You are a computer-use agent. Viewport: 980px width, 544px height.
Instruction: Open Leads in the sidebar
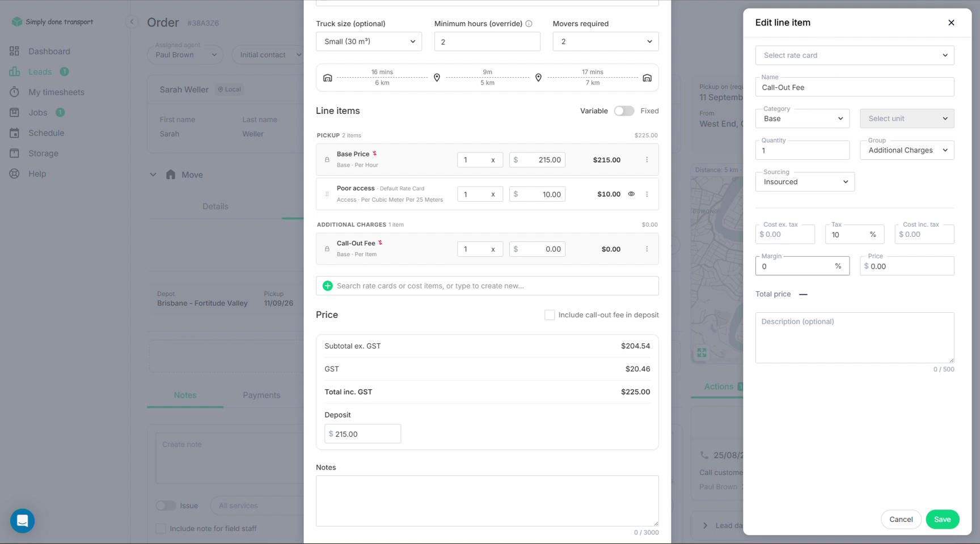40,71
